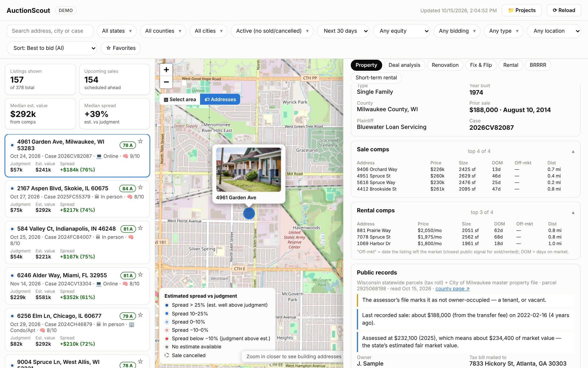This screenshot has width=588, height=368.
Task: Favorite the 4961 Garden Ave listing star
Action: (140, 141)
